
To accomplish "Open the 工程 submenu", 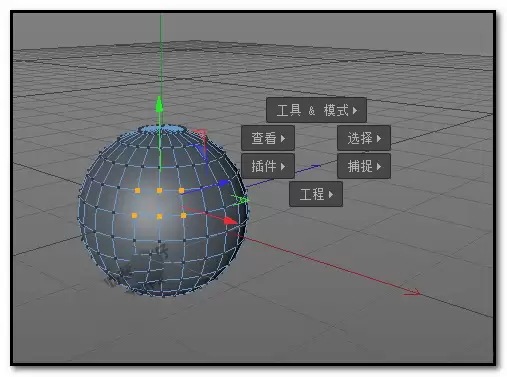I will (316, 194).
